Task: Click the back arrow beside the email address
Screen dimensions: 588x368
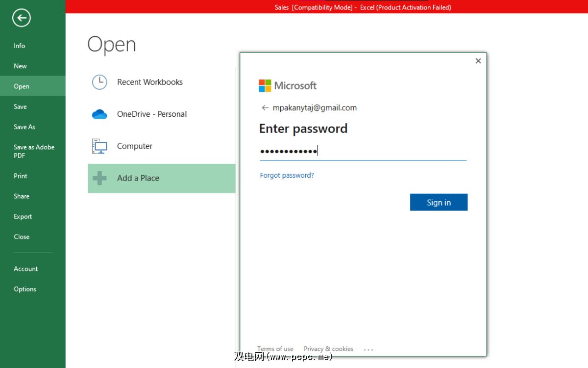Action: pyautogui.click(x=265, y=108)
